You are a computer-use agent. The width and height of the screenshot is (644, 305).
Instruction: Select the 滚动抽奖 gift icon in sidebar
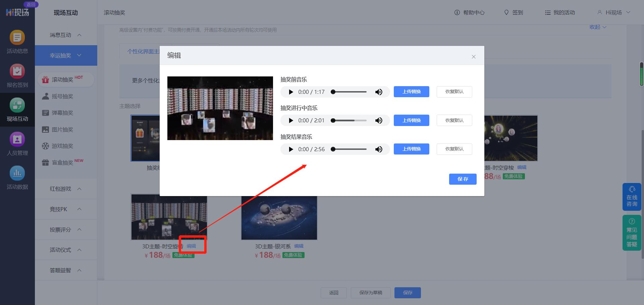coord(45,79)
